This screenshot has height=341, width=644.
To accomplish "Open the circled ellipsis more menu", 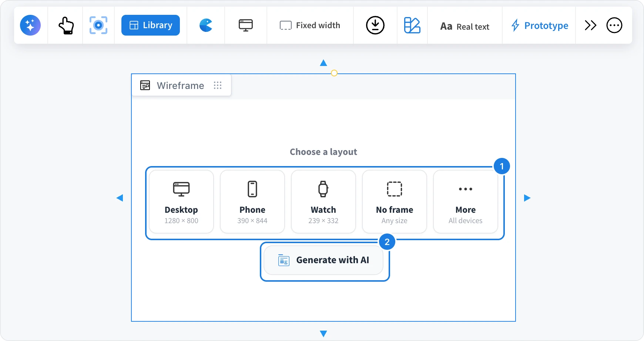I will (614, 25).
